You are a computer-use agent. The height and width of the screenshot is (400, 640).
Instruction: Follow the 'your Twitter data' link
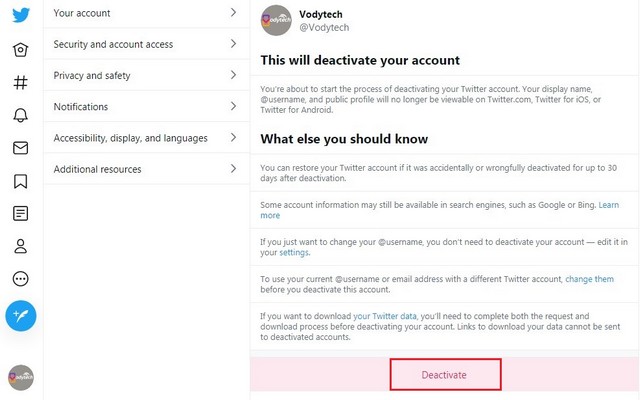coord(384,316)
